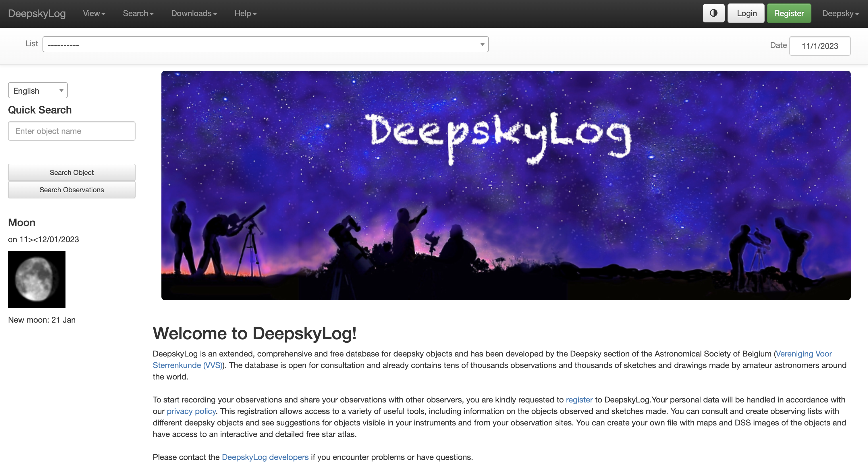
Task: Focus the Enter object name field
Action: click(72, 131)
